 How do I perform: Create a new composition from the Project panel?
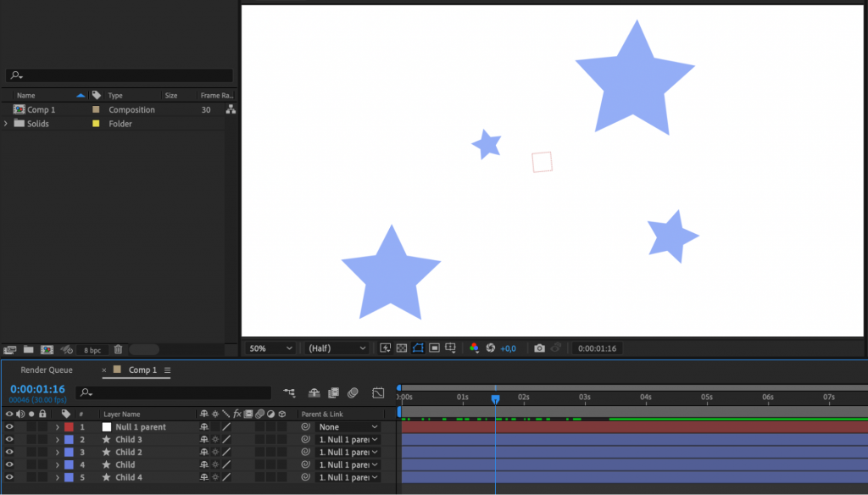coord(46,348)
